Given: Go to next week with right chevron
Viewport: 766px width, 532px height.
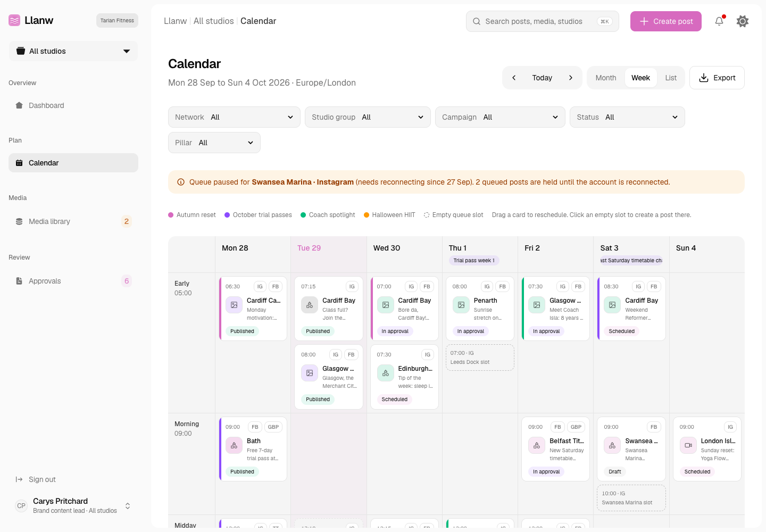Looking at the screenshot, I should 571,78.
